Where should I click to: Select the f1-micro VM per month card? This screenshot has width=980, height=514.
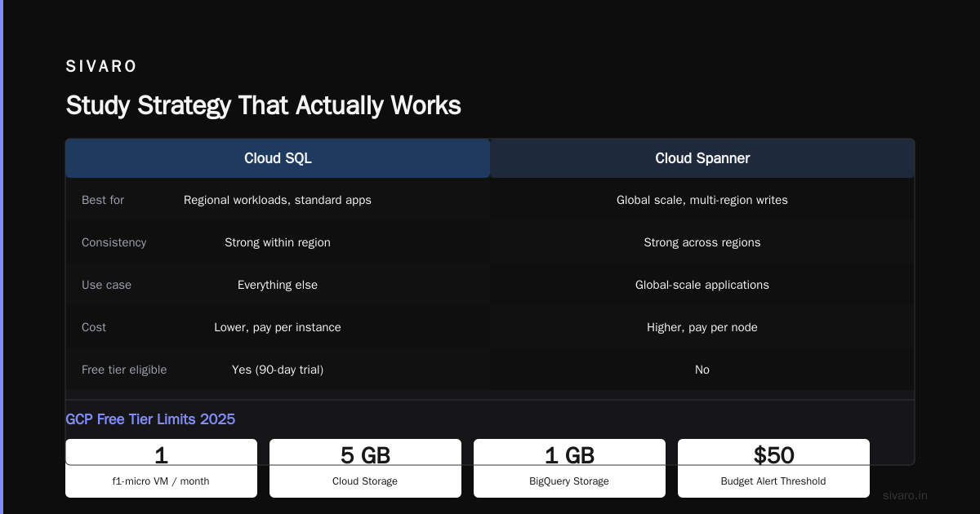(161, 468)
